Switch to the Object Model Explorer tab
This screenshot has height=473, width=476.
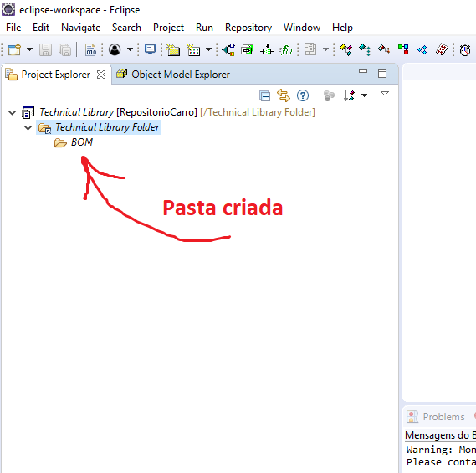coord(174,75)
